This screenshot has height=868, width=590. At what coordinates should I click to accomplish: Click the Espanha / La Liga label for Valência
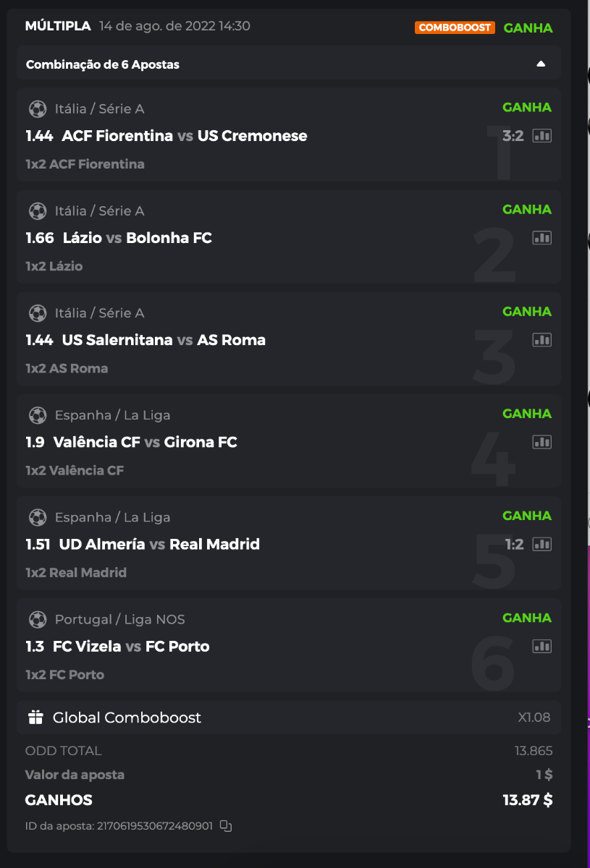coord(112,415)
